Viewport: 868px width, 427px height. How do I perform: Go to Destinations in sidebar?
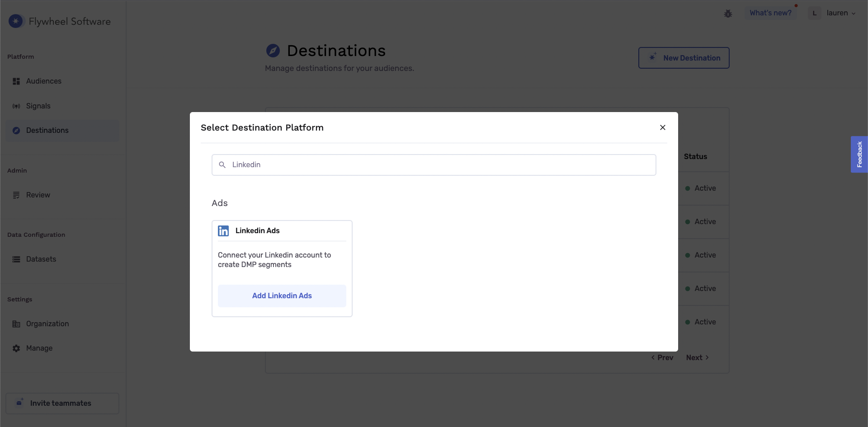(62, 131)
